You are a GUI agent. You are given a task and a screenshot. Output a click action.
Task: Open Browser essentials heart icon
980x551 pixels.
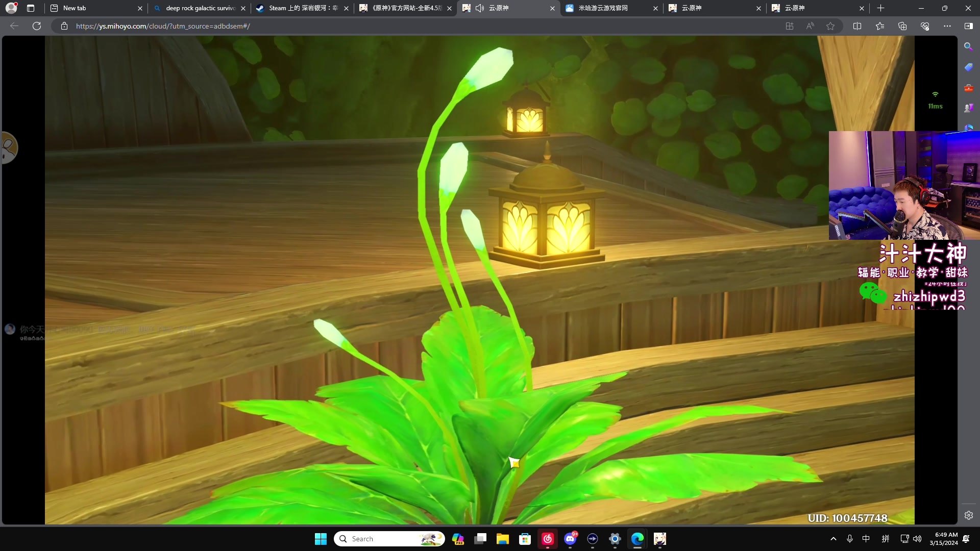[x=925, y=26]
